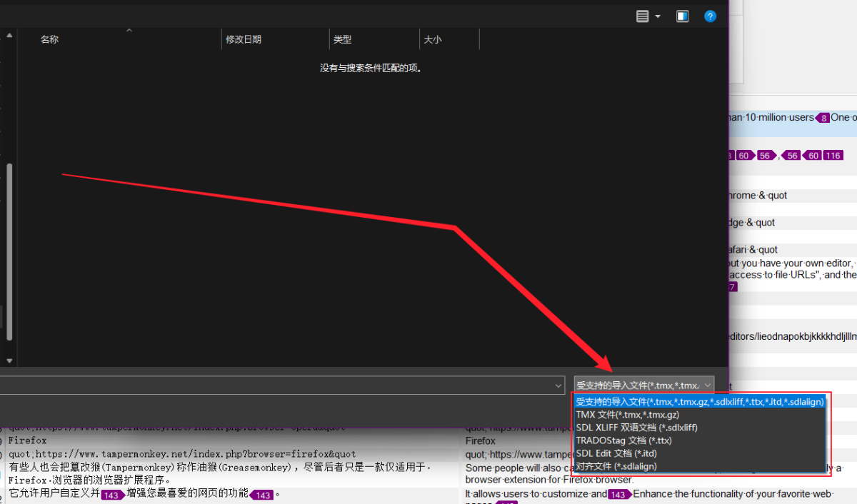Image resolution: width=857 pixels, height=504 pixels.
Task: Choose SDL XLIFF 双语文档 (*.sdlxliff) option
Action: coord(636,428)
